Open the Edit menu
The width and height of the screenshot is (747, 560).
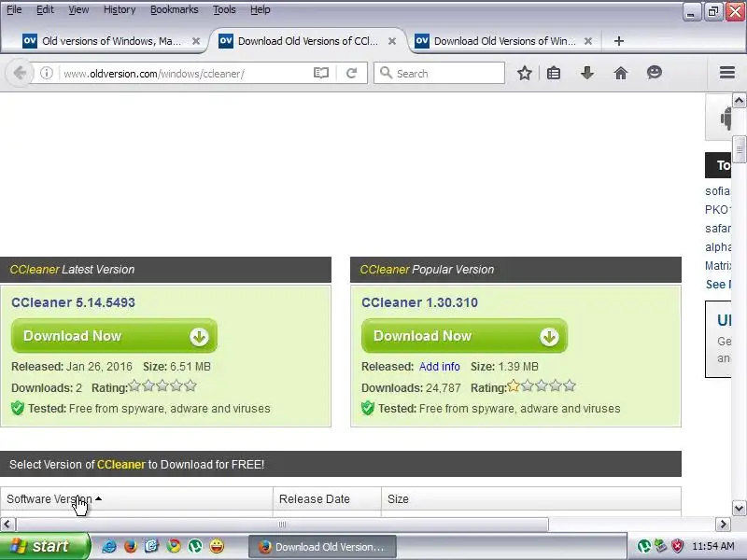tap(45, 9)
